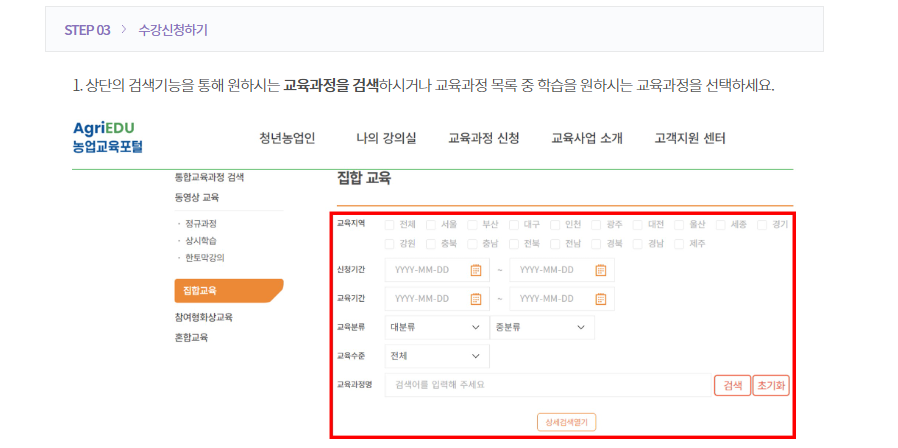This screenshot has width=898, height=448.
Task: Click the 신청기간 end date field
Action: click(562, 270)
